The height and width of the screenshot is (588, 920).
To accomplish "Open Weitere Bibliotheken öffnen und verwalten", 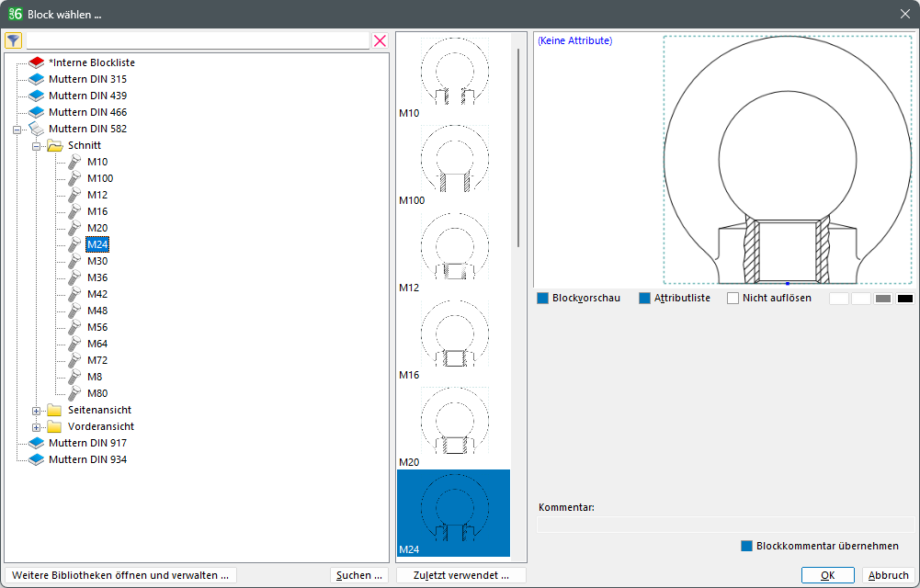I will (x=120, y=575).
